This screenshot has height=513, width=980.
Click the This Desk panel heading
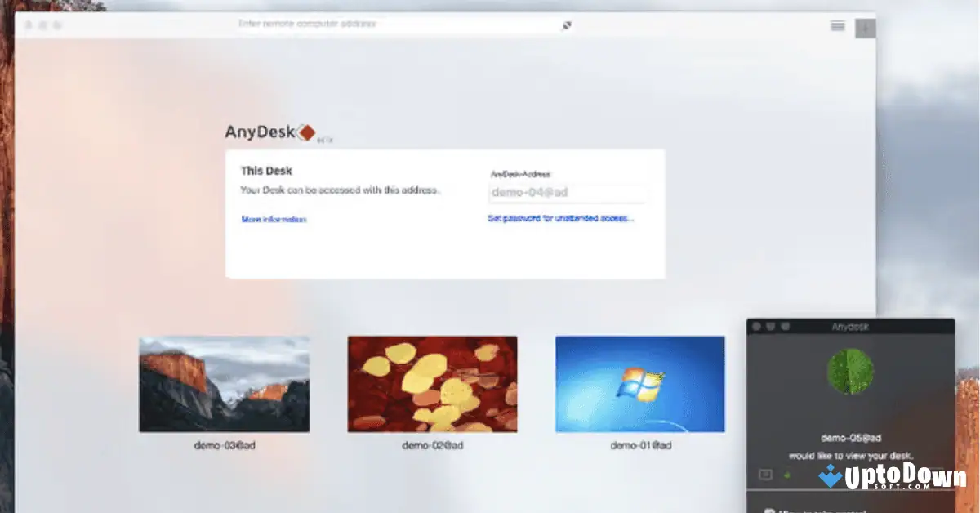(x=265, y=171)
